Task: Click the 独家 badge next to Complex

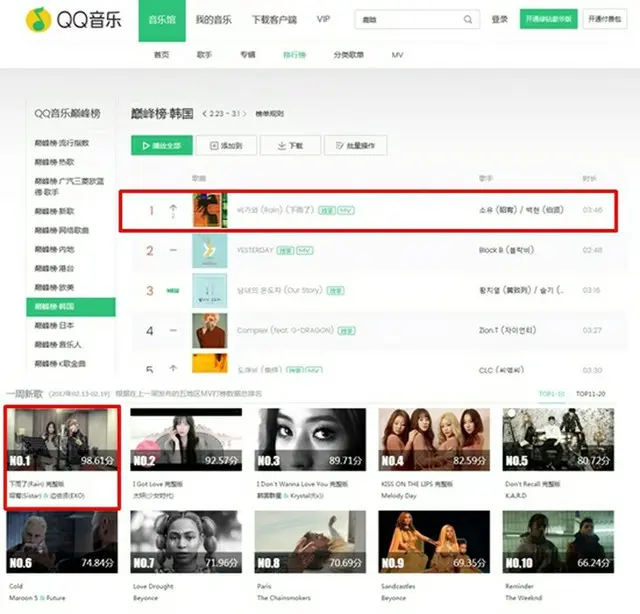Action: tap(347, 331)
